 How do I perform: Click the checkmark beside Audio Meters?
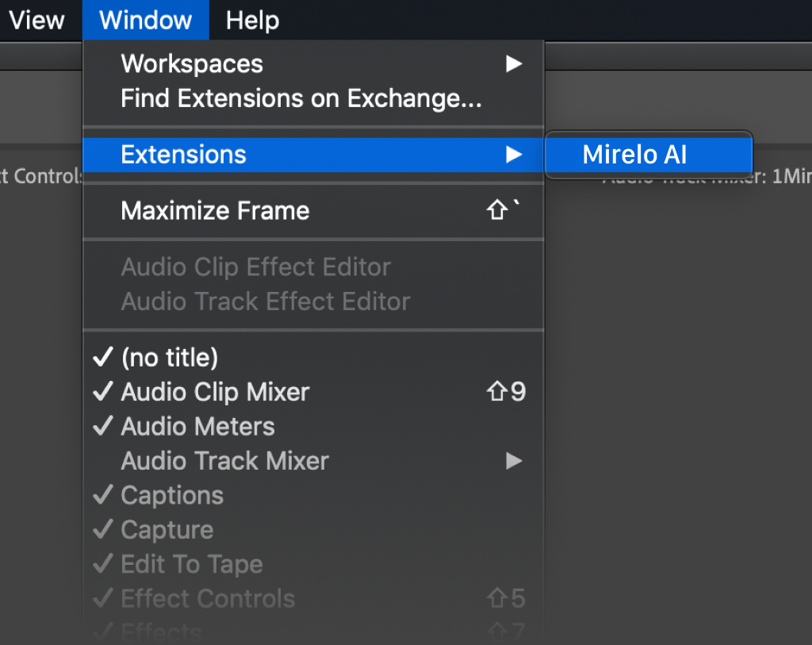(x=103, y=427)
